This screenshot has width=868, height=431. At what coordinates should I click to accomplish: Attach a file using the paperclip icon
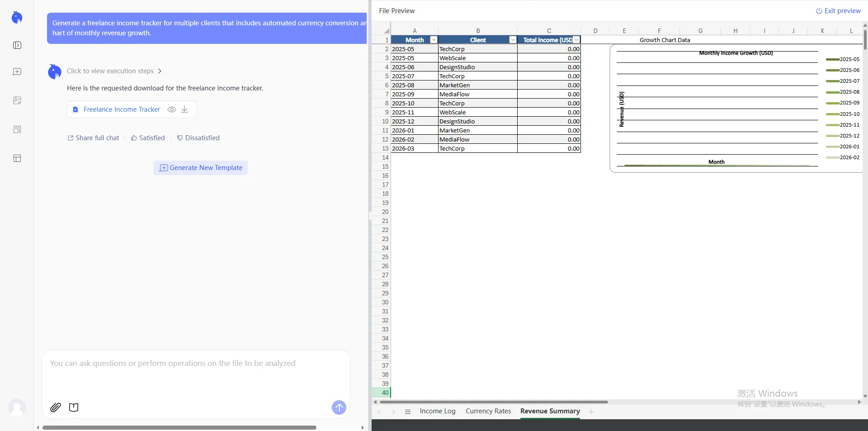[55, 407]
